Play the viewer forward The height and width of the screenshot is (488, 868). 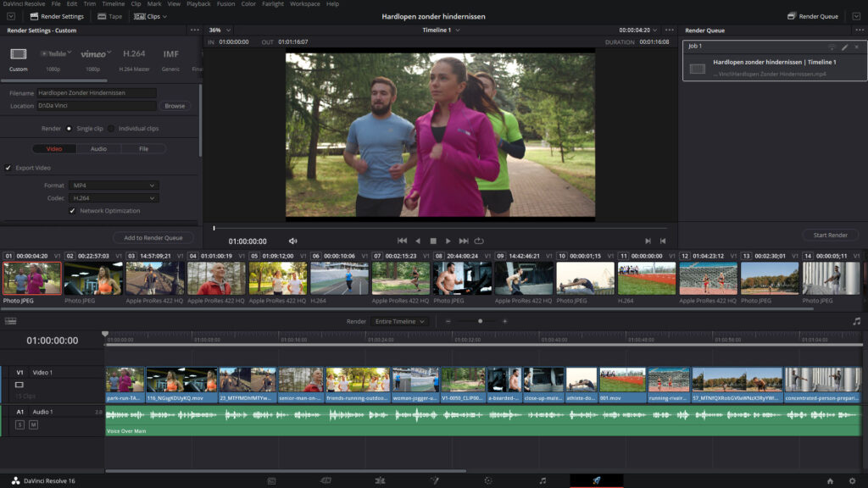coord(448,241)
